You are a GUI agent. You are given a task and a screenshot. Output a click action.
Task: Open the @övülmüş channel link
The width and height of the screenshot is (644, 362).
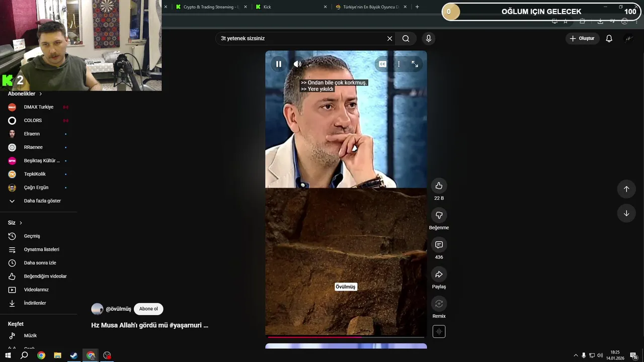point(118,309)
